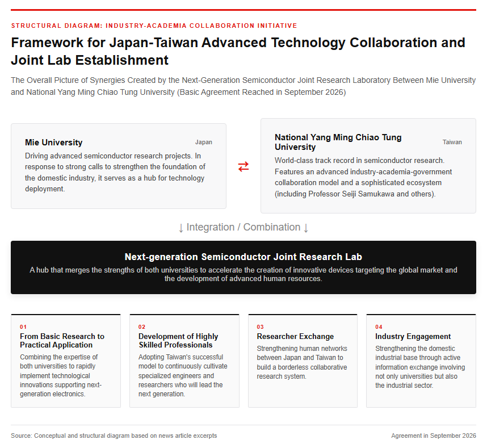Click the red "02" card number
Viewport: 487px width, 448px height.
(x=142, y=327)
